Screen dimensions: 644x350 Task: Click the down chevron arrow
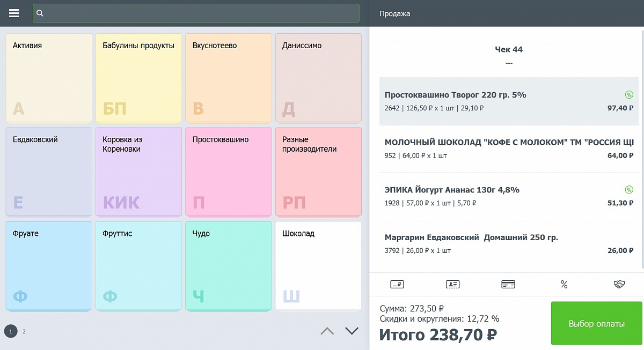coord(352,331)
